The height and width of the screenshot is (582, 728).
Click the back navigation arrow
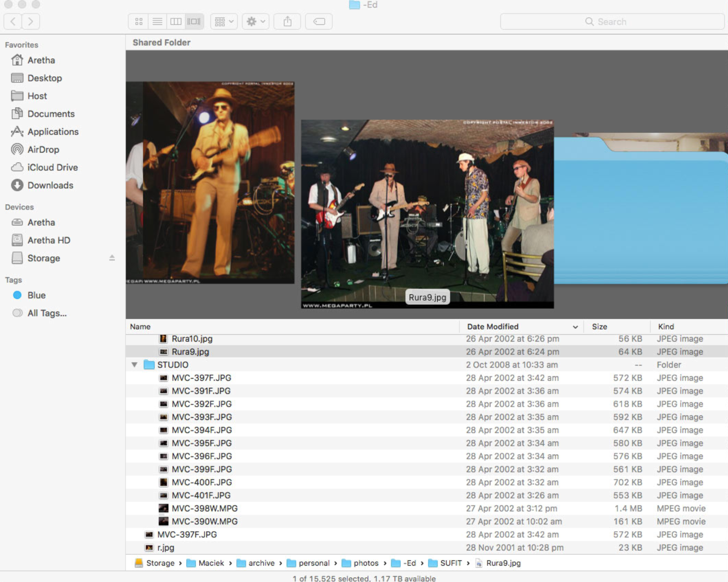tap(13, 22)
